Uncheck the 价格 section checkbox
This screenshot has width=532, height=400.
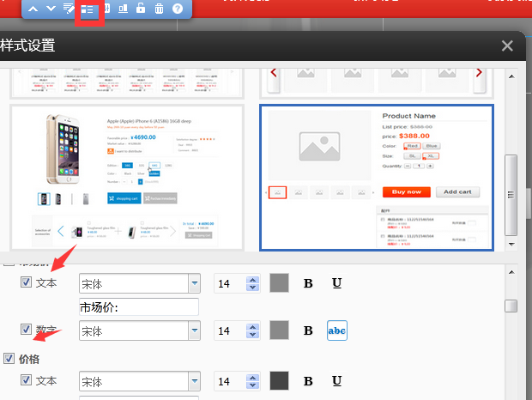point(9,359)
